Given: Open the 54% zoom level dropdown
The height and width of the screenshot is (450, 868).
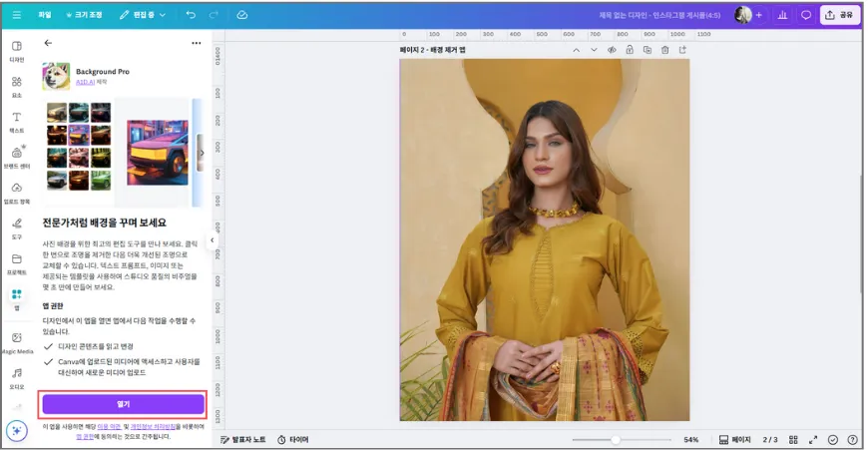Looking at the screenshot, I should 690,439.
